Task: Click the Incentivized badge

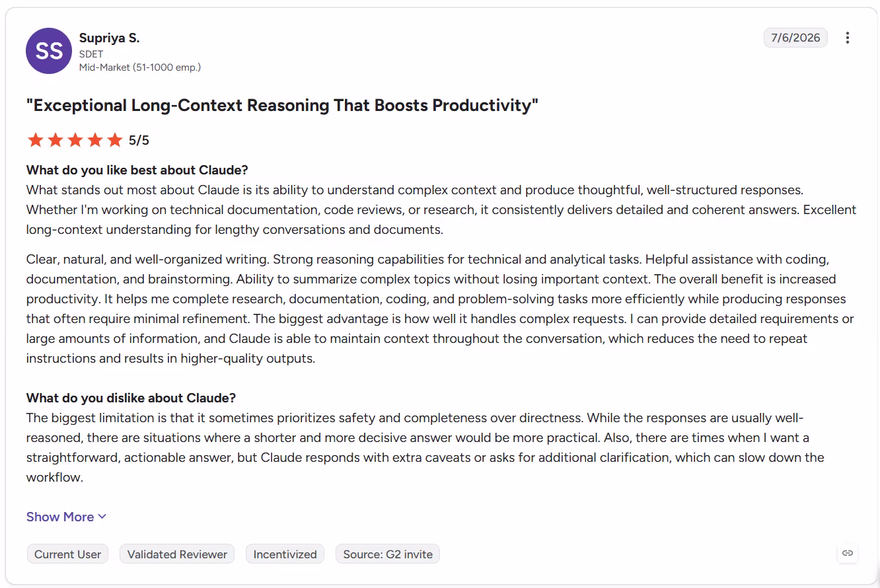Action: pyautogui.click(x=285, y=554)
